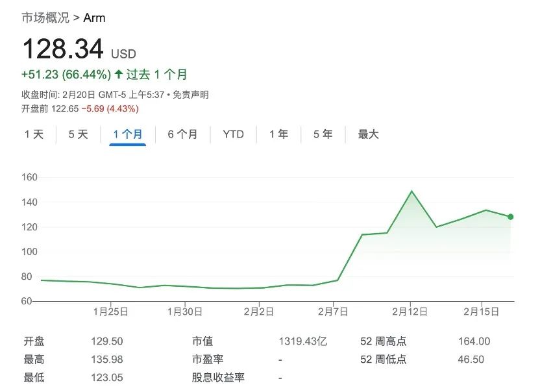Click the 市值 value 1319.43亿
The width and height of the screenshot is (540, 392).
302,341
